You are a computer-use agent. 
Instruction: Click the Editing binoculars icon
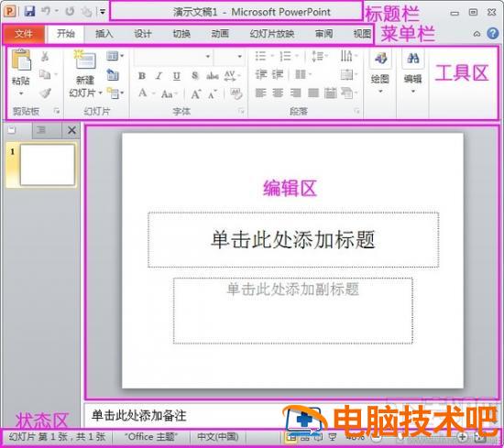tap(413, 59)
